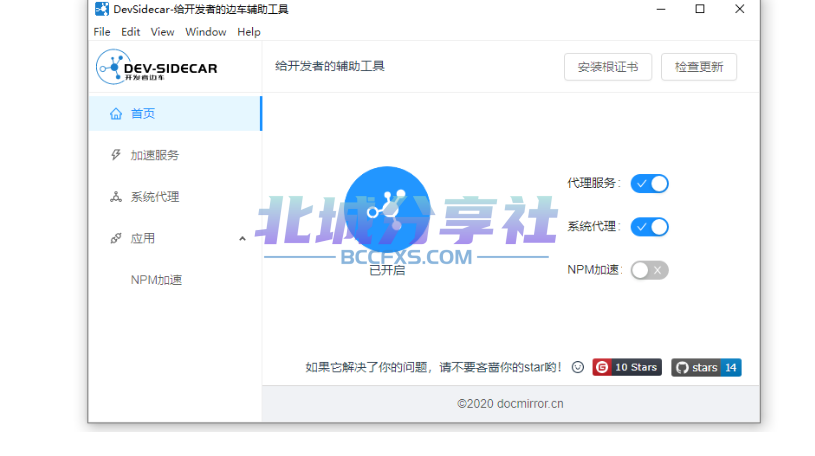Open the View menu
This screenshot has width=815, height=456.
point(162,32)
